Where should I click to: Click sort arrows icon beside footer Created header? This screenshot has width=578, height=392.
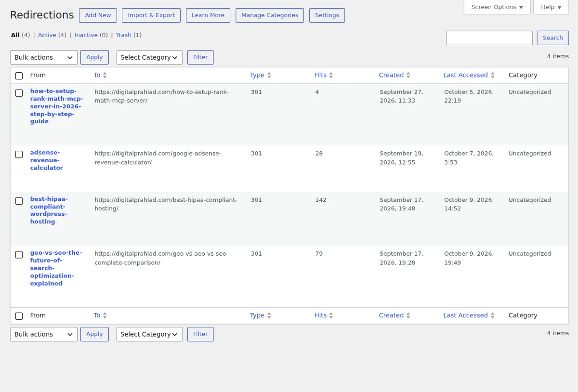pos(408,315)
